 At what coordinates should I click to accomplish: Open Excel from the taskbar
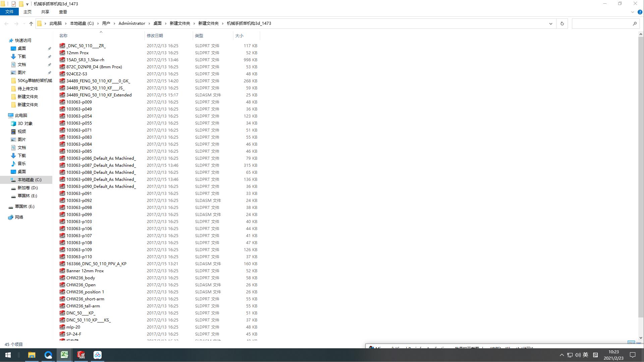(64, 355)
